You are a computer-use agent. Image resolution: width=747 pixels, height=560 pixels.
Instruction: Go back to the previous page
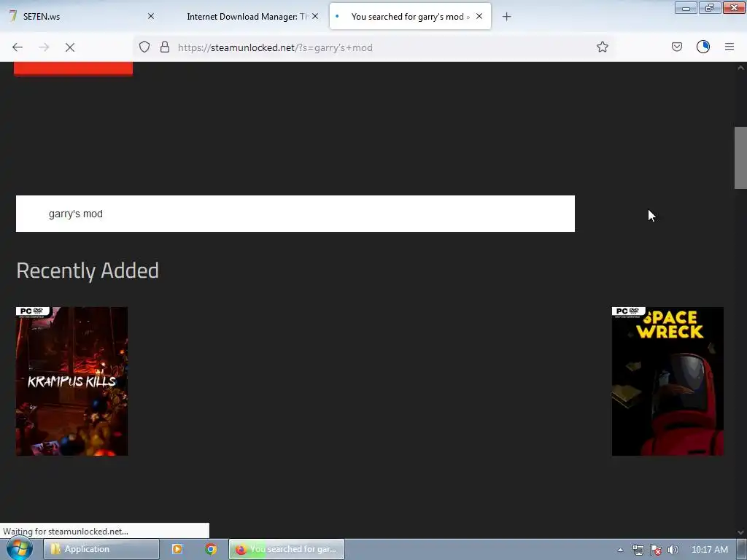[18, 47]
